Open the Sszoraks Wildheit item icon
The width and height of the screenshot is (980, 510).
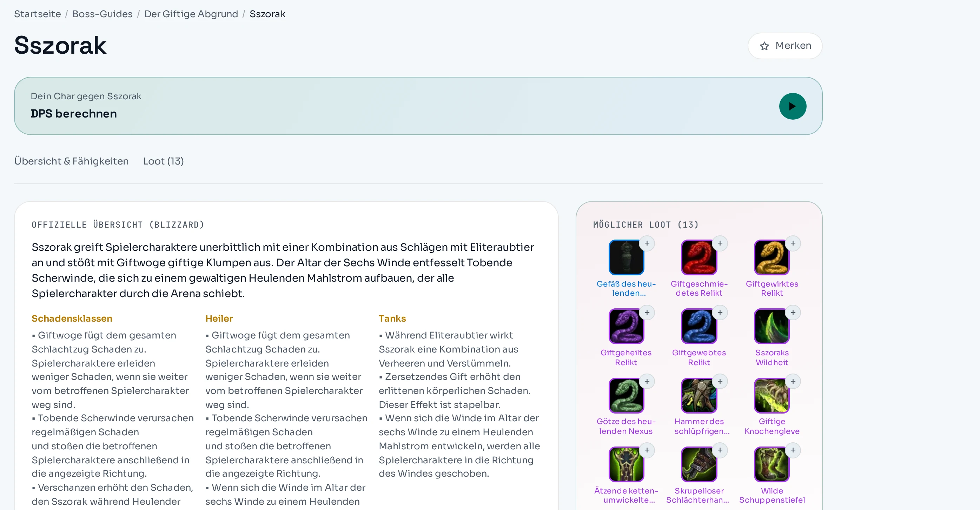coord(772,326)
